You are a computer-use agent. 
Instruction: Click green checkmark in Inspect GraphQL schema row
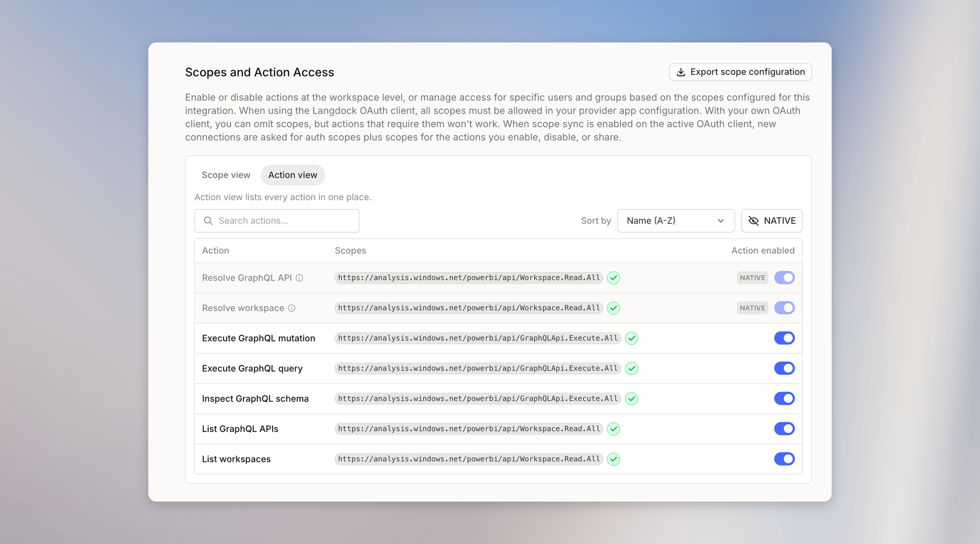631,399
